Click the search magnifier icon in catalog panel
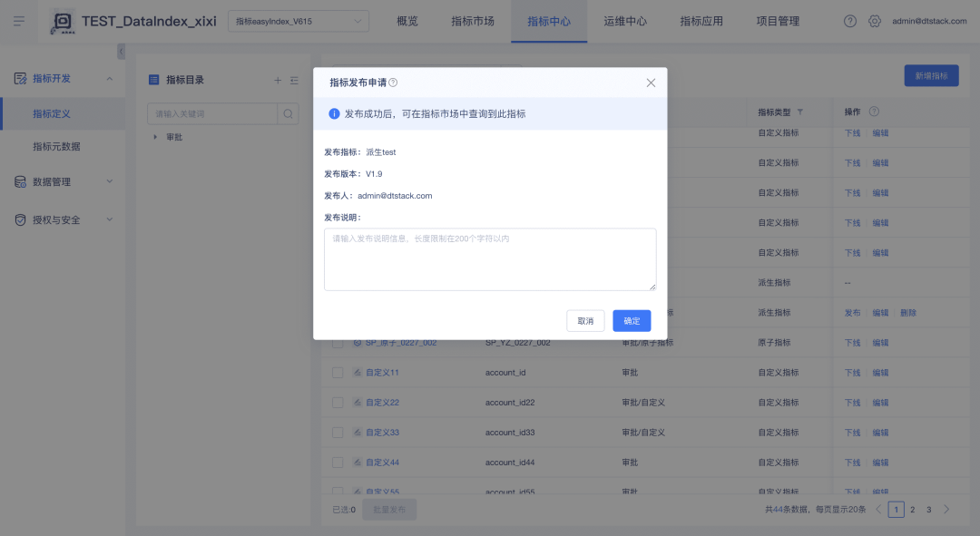The image size is (980, 536). [x=289, y=113]
